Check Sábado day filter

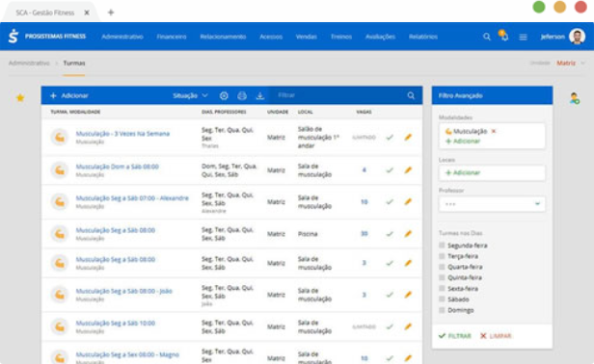point(442,299)
